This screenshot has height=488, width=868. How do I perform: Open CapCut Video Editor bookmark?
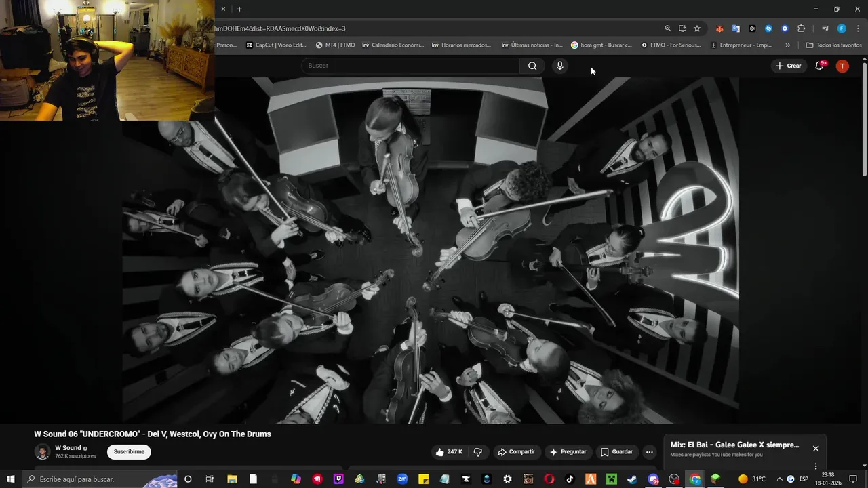click(x=276, y=45)
